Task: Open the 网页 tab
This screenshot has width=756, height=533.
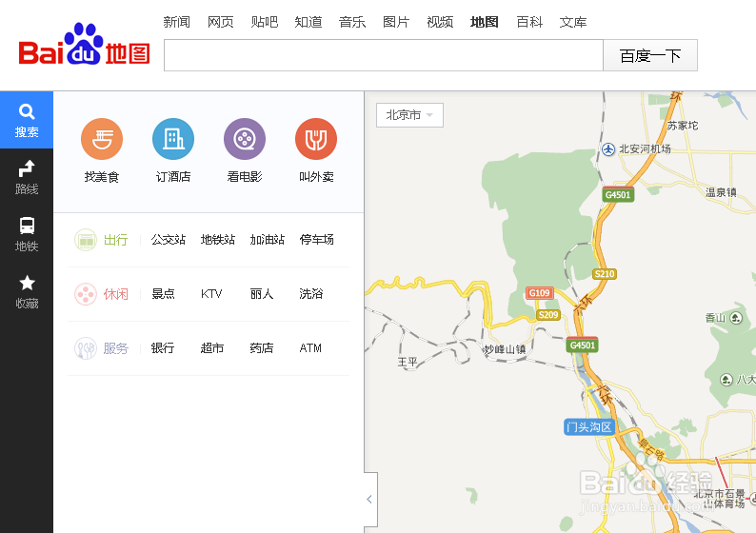Action: click(x=220, y=22)
